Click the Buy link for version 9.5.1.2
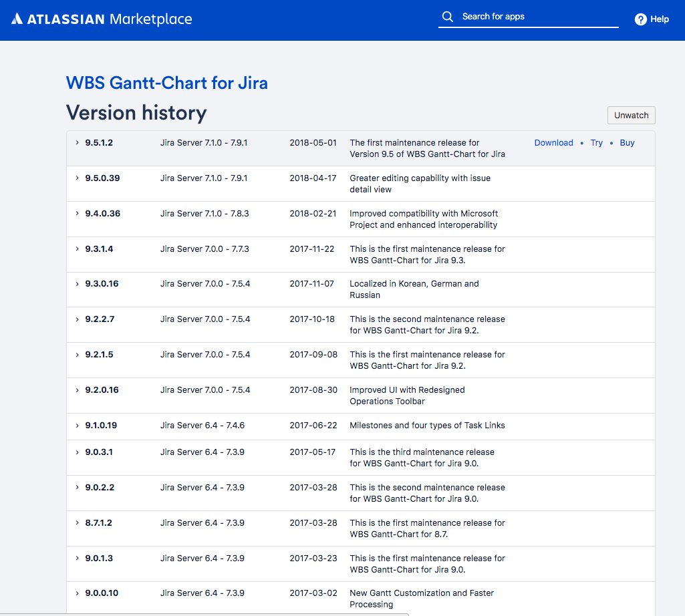The width and height of the screenshot is (685, 616). coord(627,143)
